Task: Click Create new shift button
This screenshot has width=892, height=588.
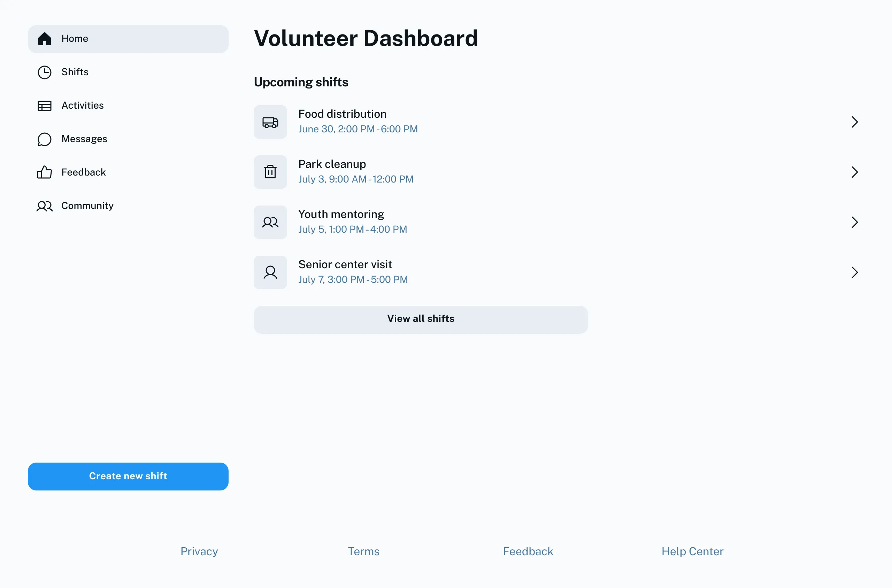Action: pyautogui.click(x=128, y=476)
